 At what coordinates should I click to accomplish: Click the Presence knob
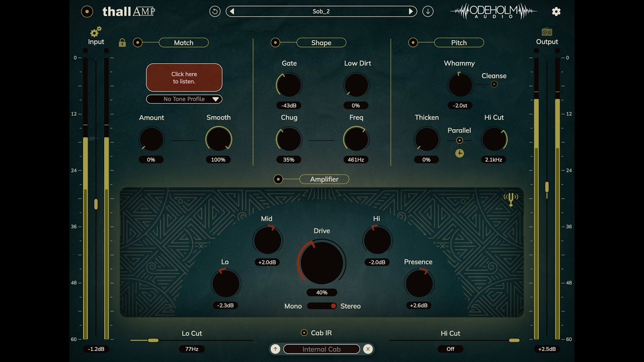pos(419,283)
